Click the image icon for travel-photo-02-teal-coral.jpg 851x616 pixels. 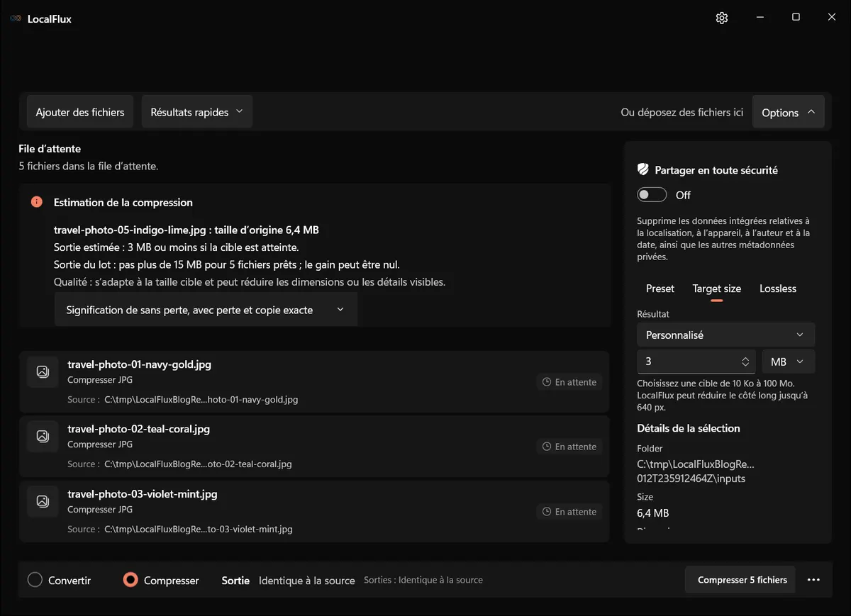pos(43,437)
